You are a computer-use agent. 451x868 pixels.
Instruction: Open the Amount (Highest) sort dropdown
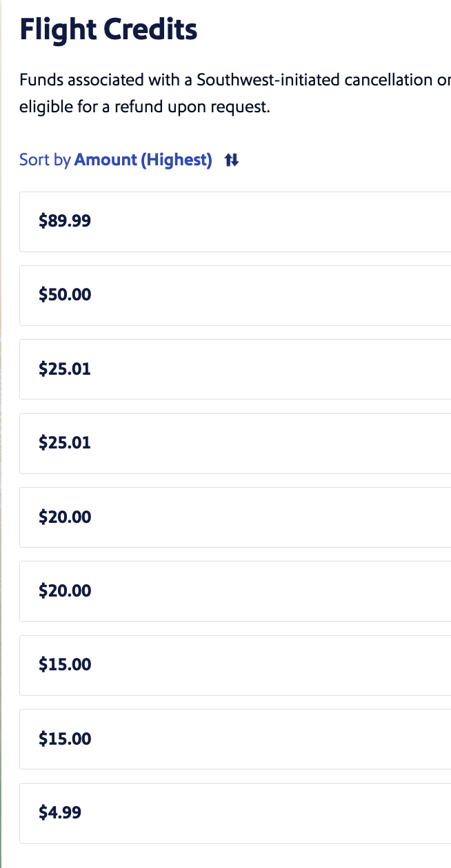point(143,160)
